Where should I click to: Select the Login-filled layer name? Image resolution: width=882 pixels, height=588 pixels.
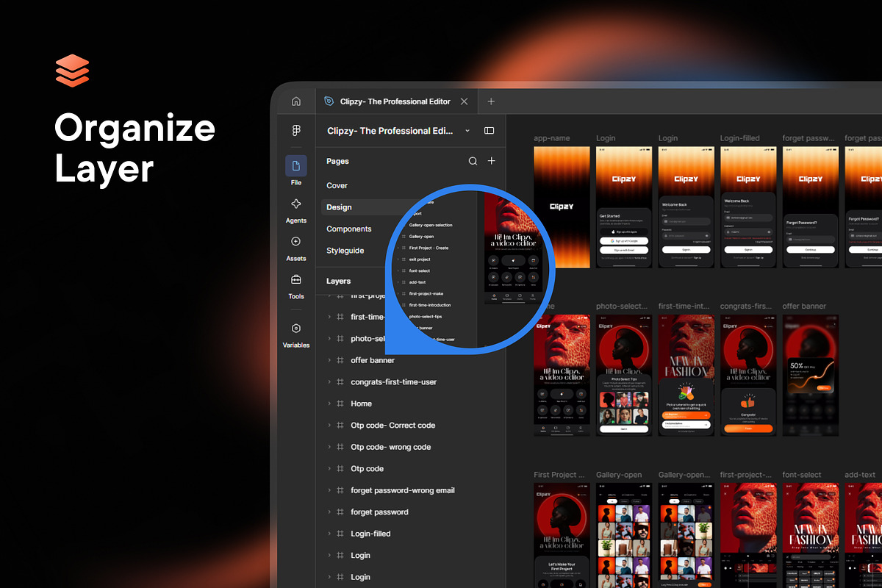coord(370,534)
